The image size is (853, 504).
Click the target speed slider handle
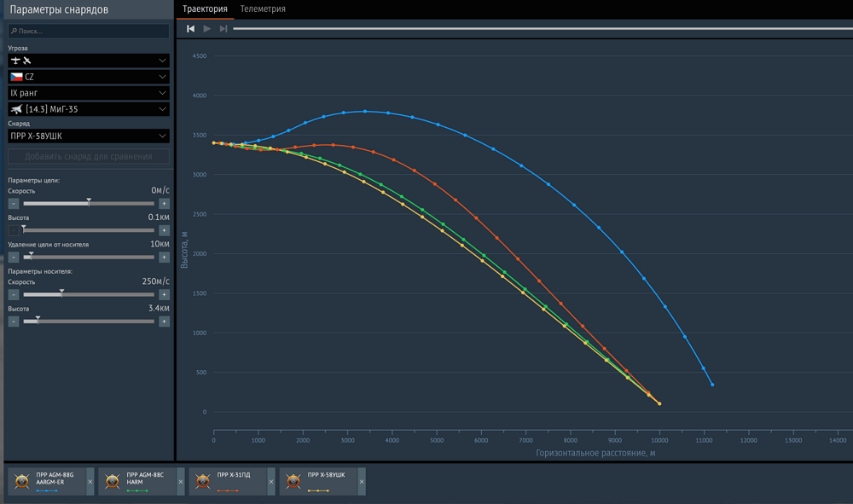[89, 202]
